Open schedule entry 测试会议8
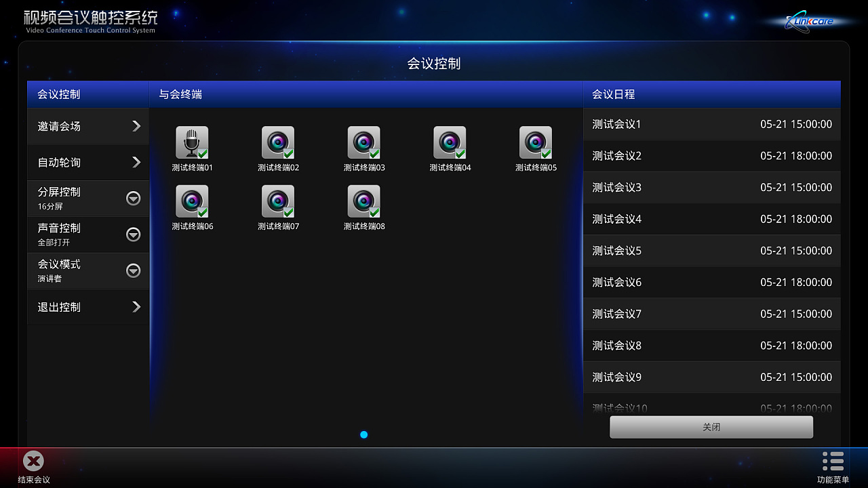The height and width of the screenshot is (488, 868). 712,346
